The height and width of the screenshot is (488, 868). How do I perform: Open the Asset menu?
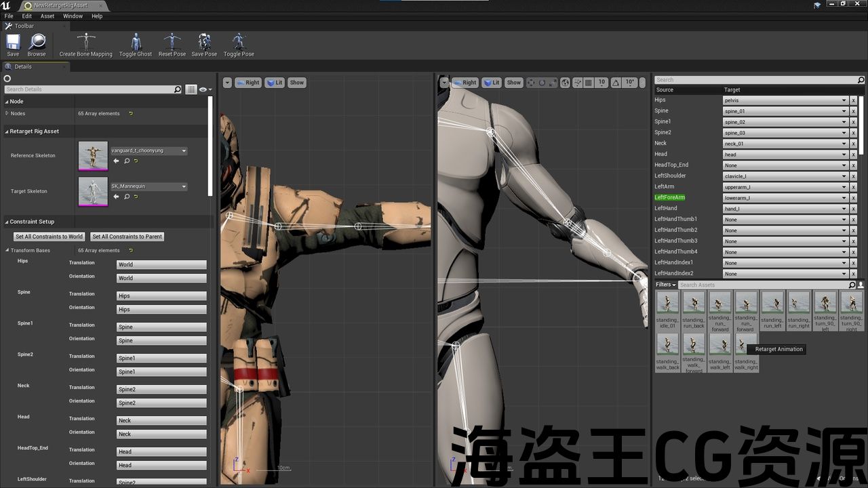[x=47, y=16]
